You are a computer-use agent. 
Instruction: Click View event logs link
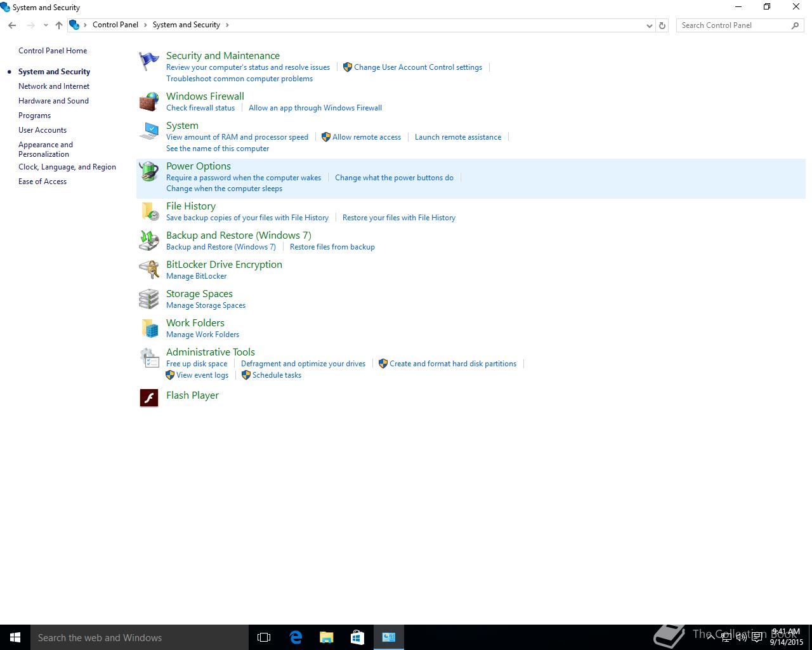[x=202, y=375]
